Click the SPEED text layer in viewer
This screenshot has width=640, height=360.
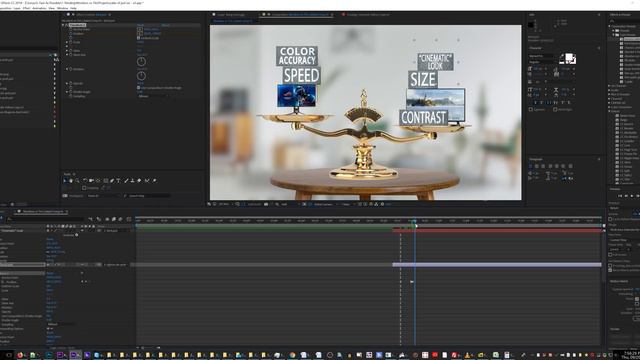[x=302, y=76]
